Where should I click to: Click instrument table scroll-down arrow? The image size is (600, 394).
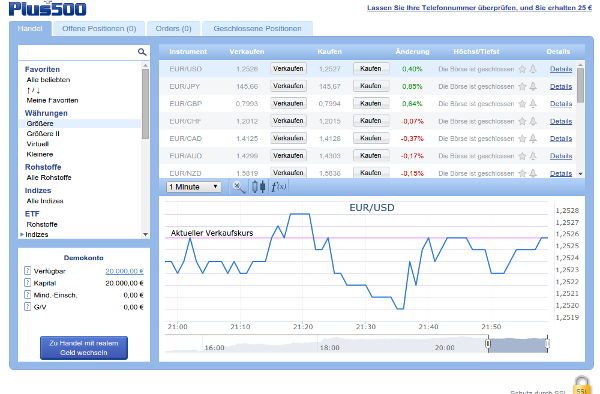[x=580, y=174]
